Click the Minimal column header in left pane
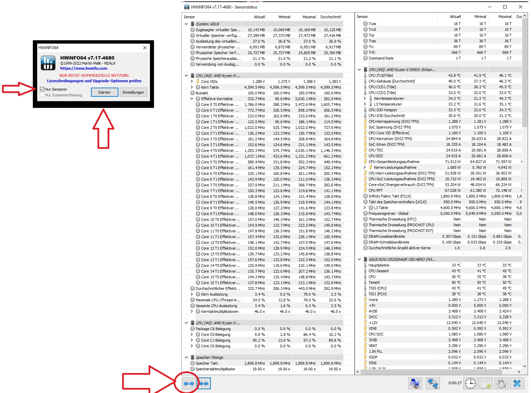 click(x=280, y=17)
